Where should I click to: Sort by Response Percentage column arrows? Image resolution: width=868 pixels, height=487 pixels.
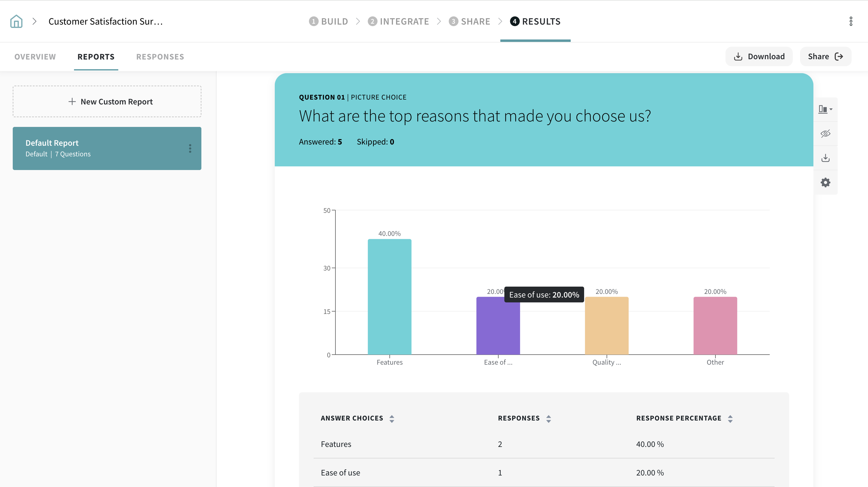[730, 419]
